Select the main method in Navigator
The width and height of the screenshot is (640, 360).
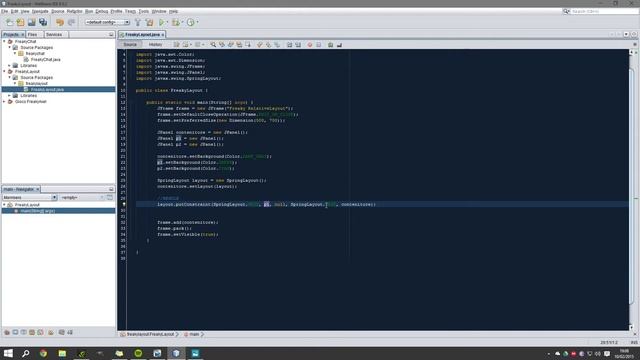37,211
